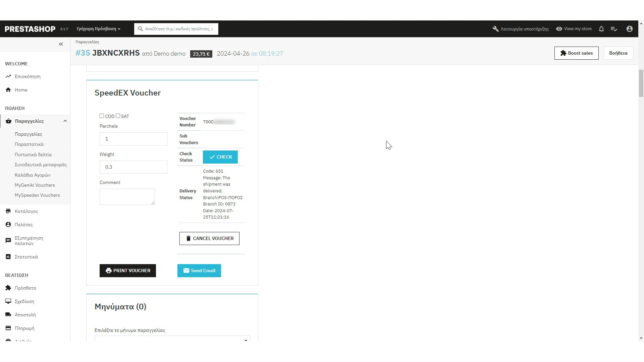Screen dimensions: 644x362
Task: Open MySpeedex Vouchers submenu item
Action: pos(37,195)
